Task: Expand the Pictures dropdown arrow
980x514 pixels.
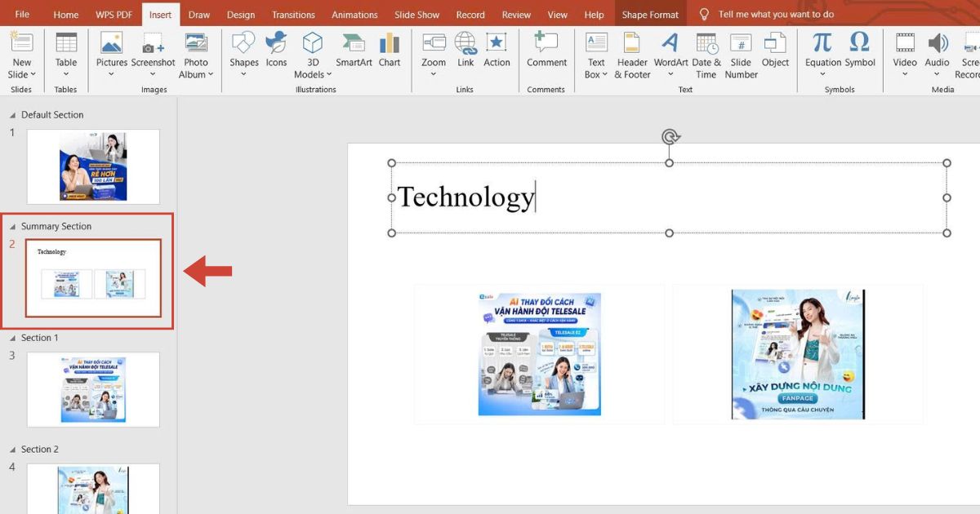Action: [x=111, y=74]
